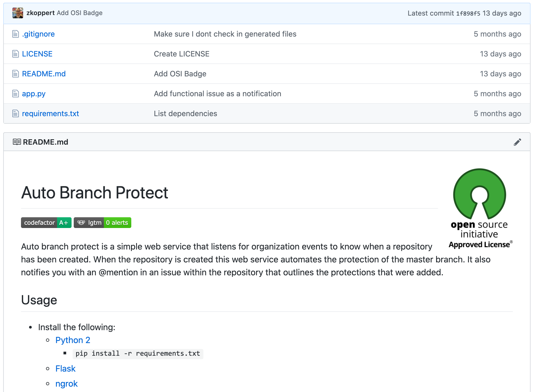Open the codefactor A+ badge
The image size is (537, 392).
46,223
